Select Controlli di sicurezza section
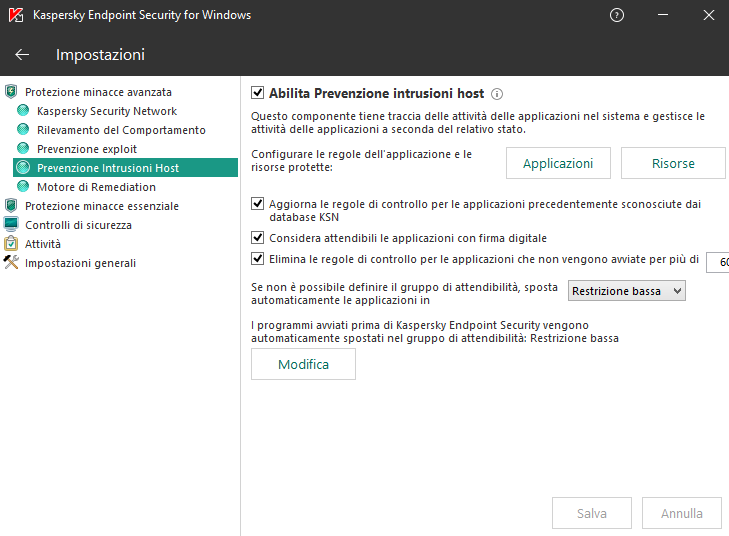 pyautogui.click(x=78, y=225)
